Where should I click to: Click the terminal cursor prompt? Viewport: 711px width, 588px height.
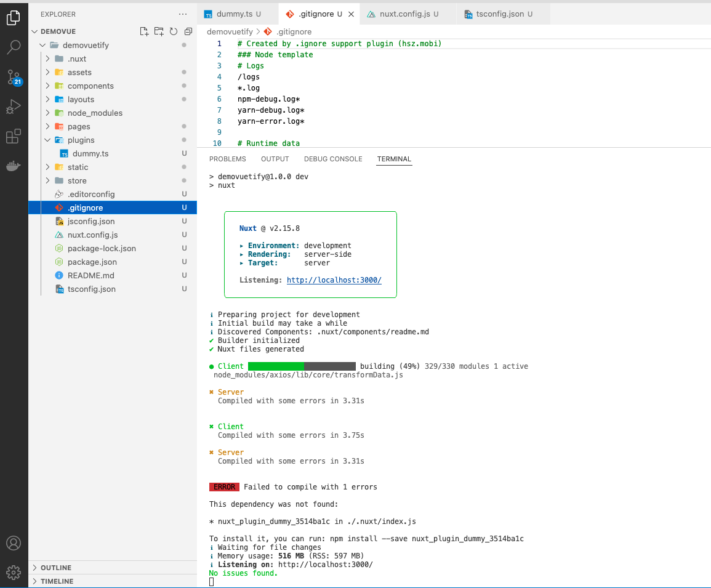pyautogui.click(x=211, y=582)
